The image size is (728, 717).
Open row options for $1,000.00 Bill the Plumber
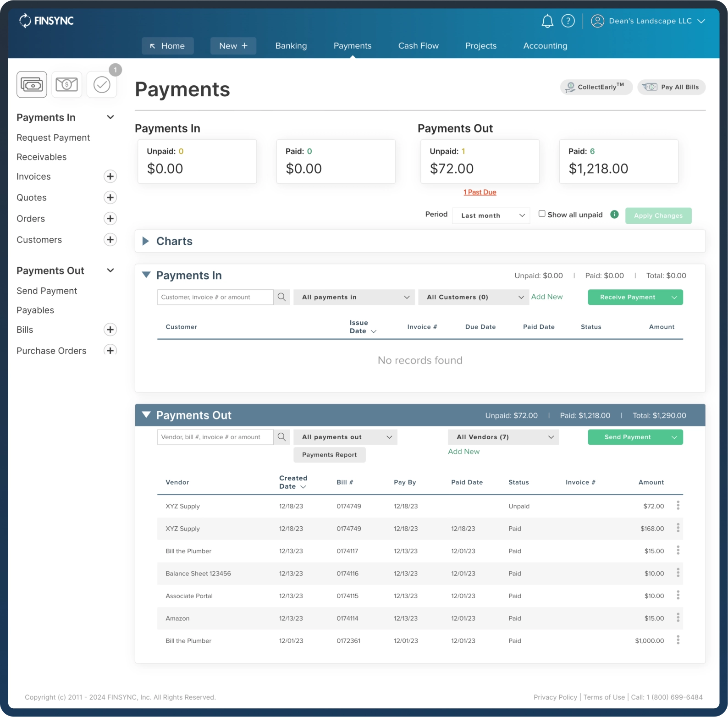pos(678,640)
